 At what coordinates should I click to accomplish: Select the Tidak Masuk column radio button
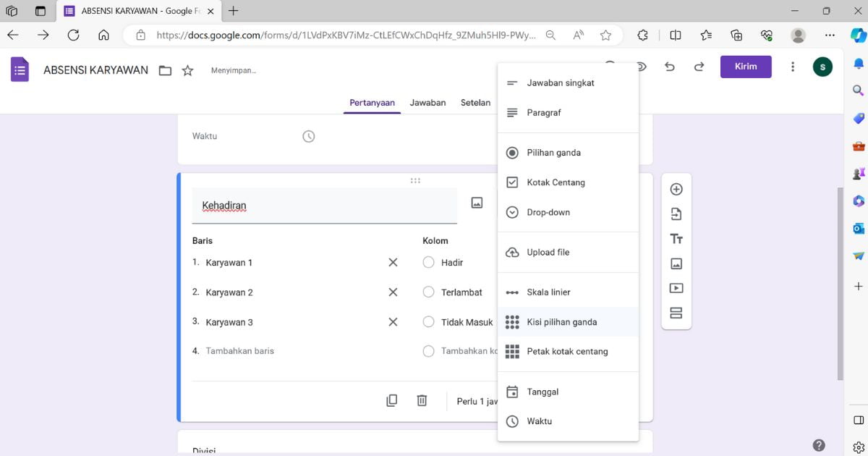[428, 322]
